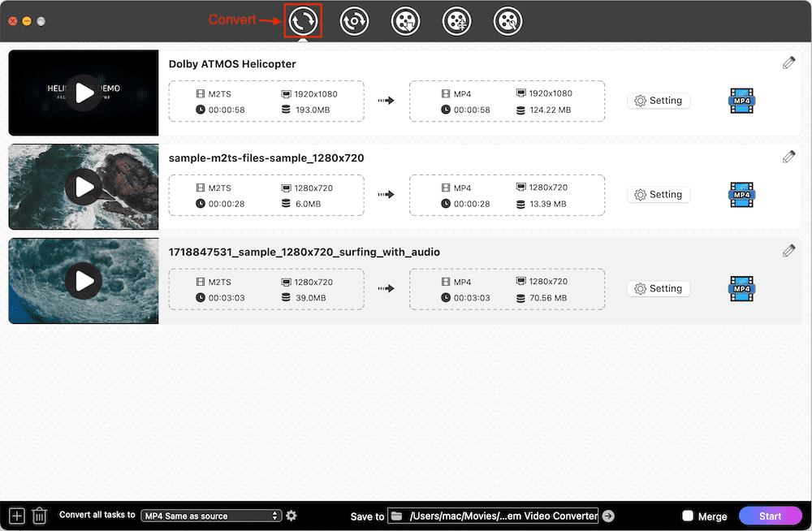Screen dimensions: 812x531
Task: Open Setting for surfing_with_audio video
Action: [x=659, y=288]
